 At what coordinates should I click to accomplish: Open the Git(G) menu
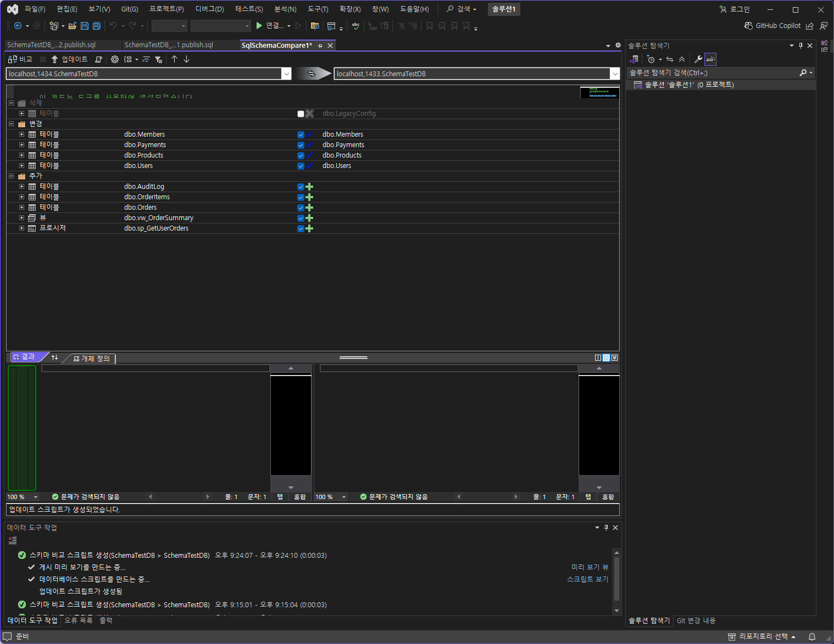click(130, 9)
